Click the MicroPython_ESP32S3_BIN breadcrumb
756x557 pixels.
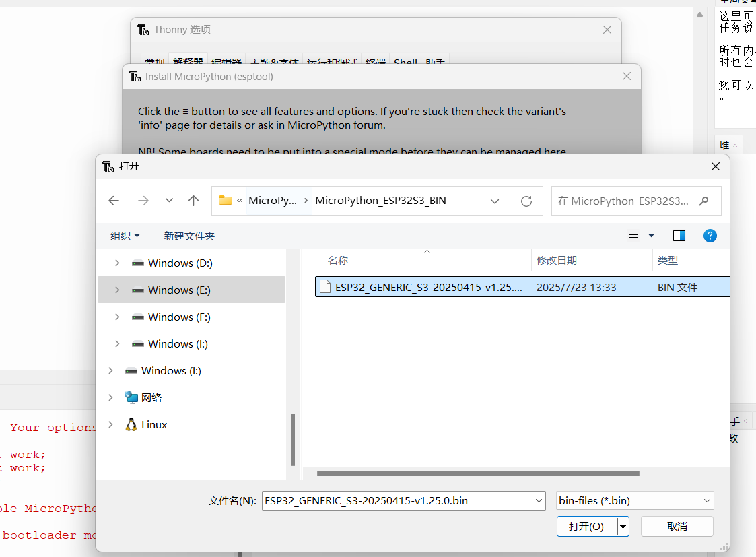click(380, 201)
